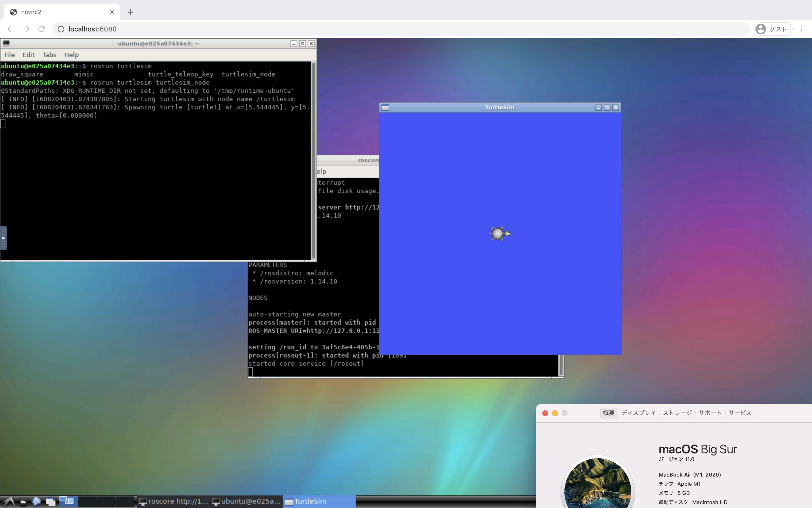Click the macOS Big Sur logo image
Image resolution: width=812 pixels, height=508 pixels.
[x=598, y=482]
